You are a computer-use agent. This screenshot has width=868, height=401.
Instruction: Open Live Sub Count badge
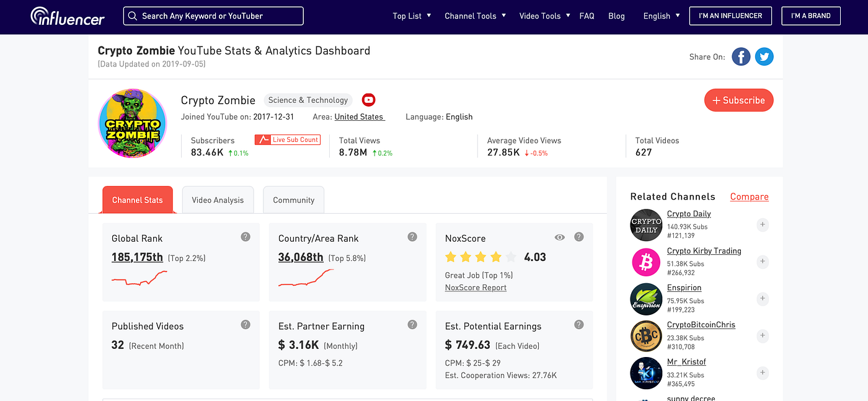coord(287,139)
